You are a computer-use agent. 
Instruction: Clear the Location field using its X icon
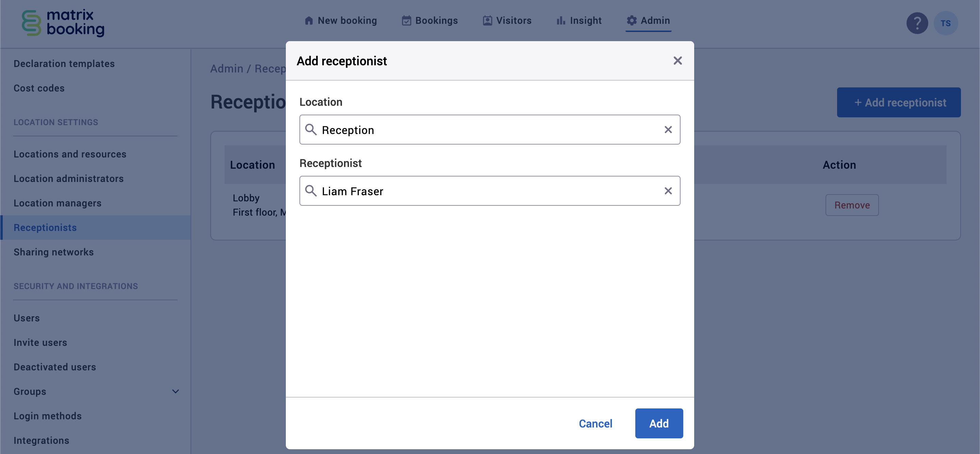pos(668,130)
